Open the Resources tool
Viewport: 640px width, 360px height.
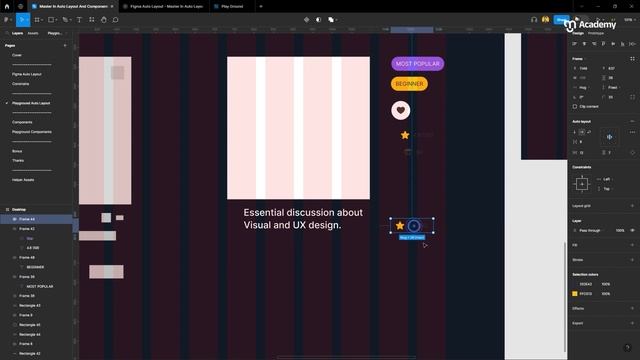pyautogui.click(x=91, y=20)
